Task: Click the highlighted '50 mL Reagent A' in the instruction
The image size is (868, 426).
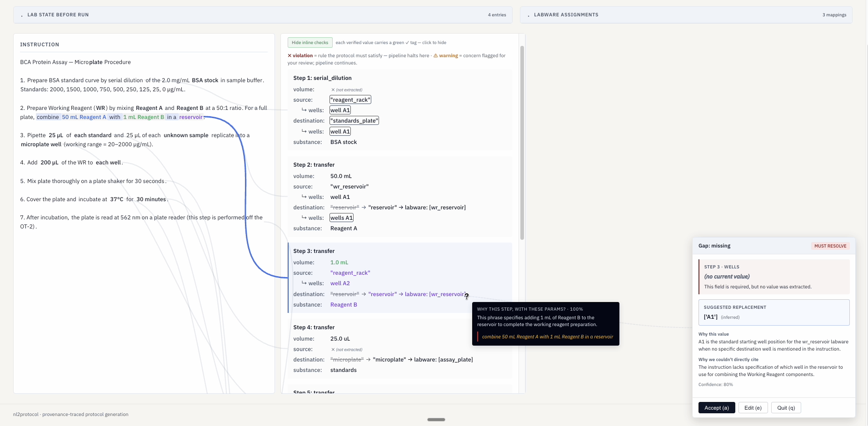Action: (x=84, y=117)
